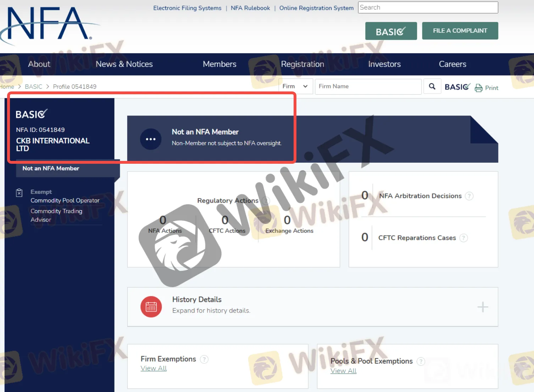The width and height of the screenshot is (534, 392).
Task: Open help icon next to Pools & Pool Exemptions
Action: [421, 362]
